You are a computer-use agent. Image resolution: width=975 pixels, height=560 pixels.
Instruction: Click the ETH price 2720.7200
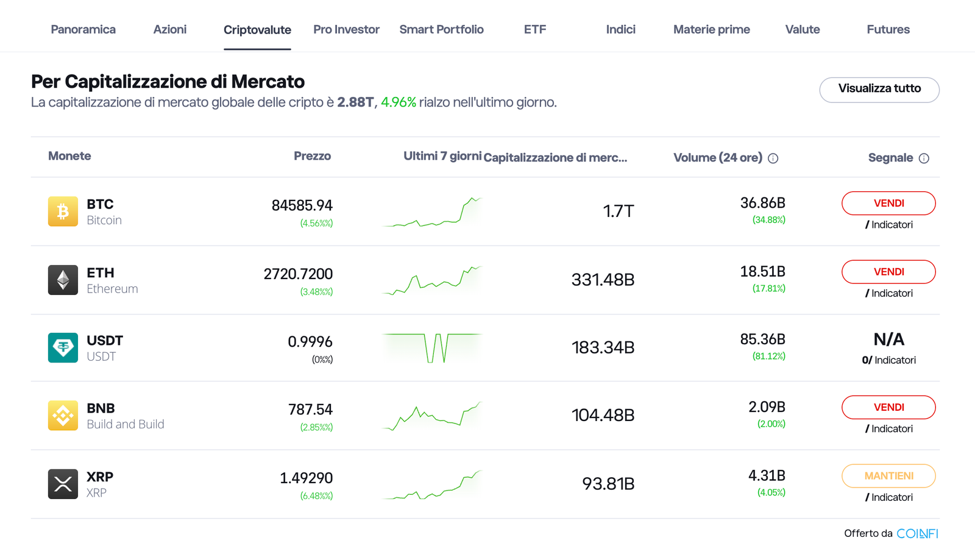click(x=298, y=274)
